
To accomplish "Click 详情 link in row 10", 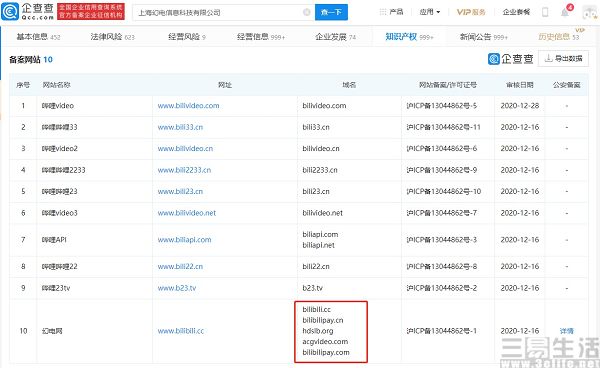I will click(x=567, y=331).
